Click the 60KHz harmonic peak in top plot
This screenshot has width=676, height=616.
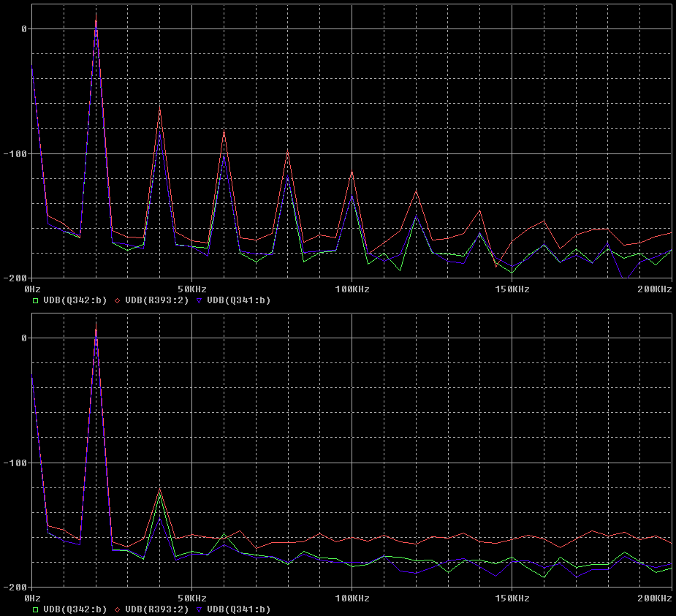pos(224,132)
